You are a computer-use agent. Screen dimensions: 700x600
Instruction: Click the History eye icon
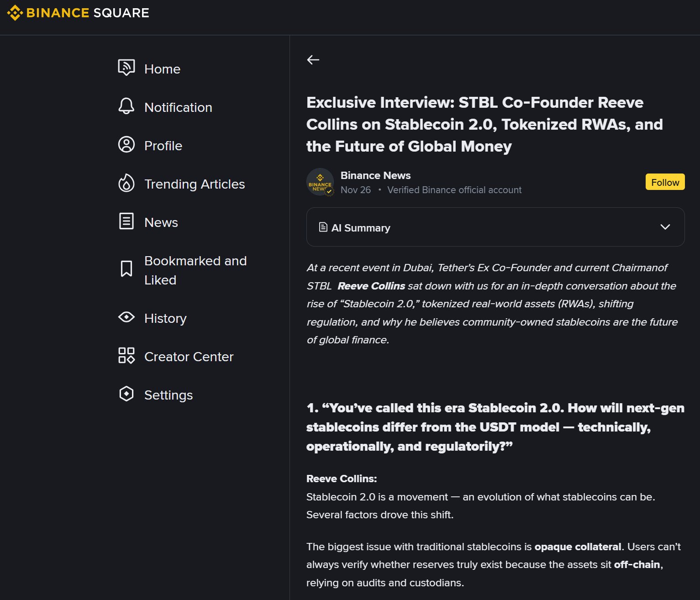(126, 317)
